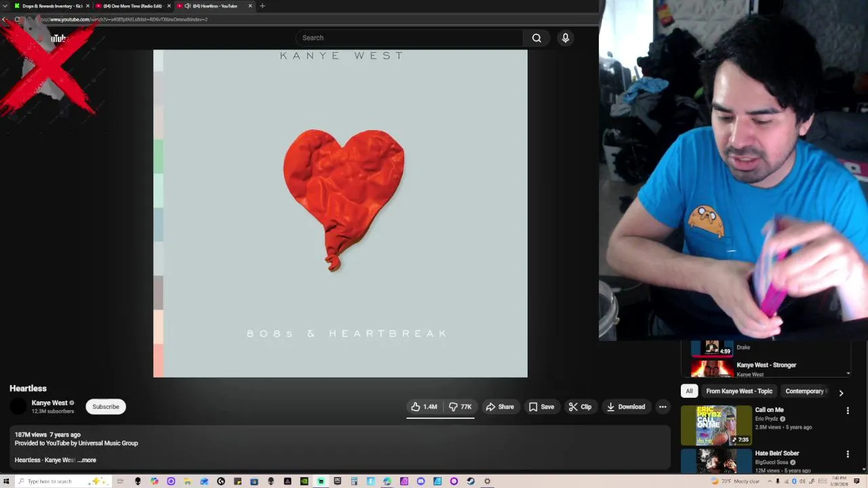Viewport: 868px width, 488px height.
Task: Open Kanye West channel name link
Action: 50,403
